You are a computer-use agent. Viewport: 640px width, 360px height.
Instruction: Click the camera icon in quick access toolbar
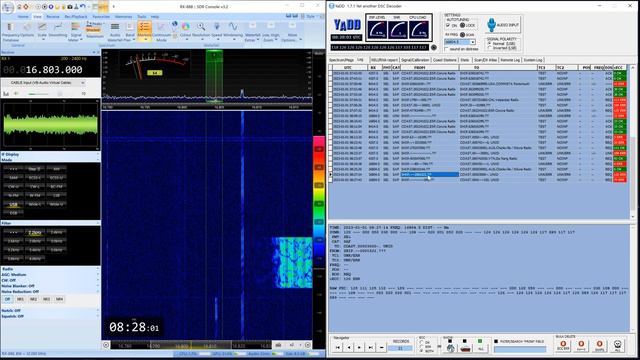(70, 7)
